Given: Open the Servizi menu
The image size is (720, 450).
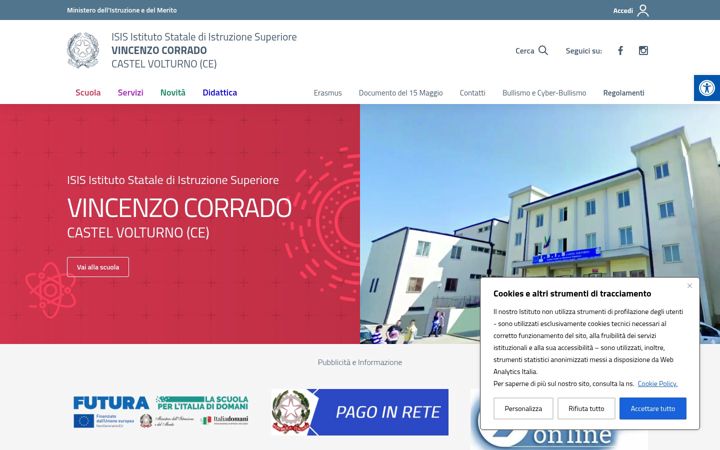Looking at the screenshot, I should click(x=130, y=92).
